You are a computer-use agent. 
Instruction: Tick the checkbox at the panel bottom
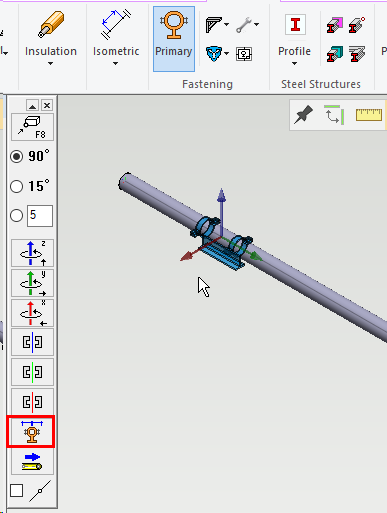coord(16,490)
